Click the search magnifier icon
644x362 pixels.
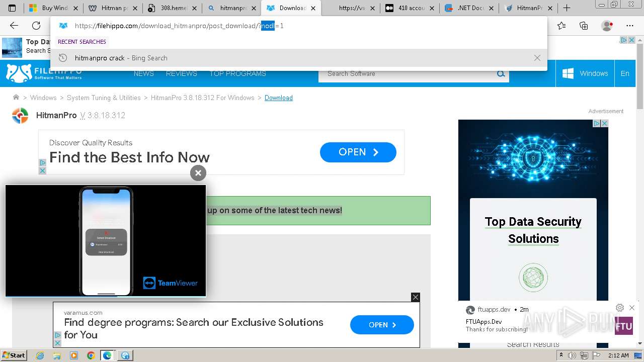coord(501,73)
